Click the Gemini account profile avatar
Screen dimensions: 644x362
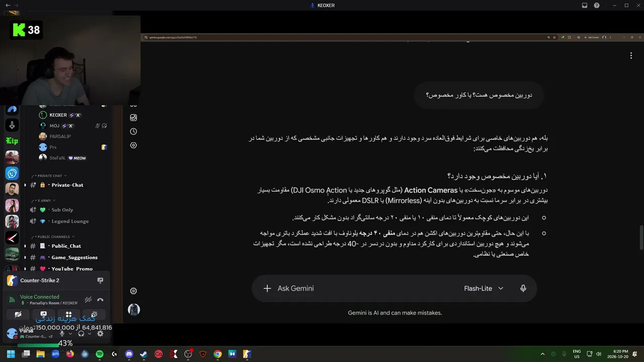point(134,310)
